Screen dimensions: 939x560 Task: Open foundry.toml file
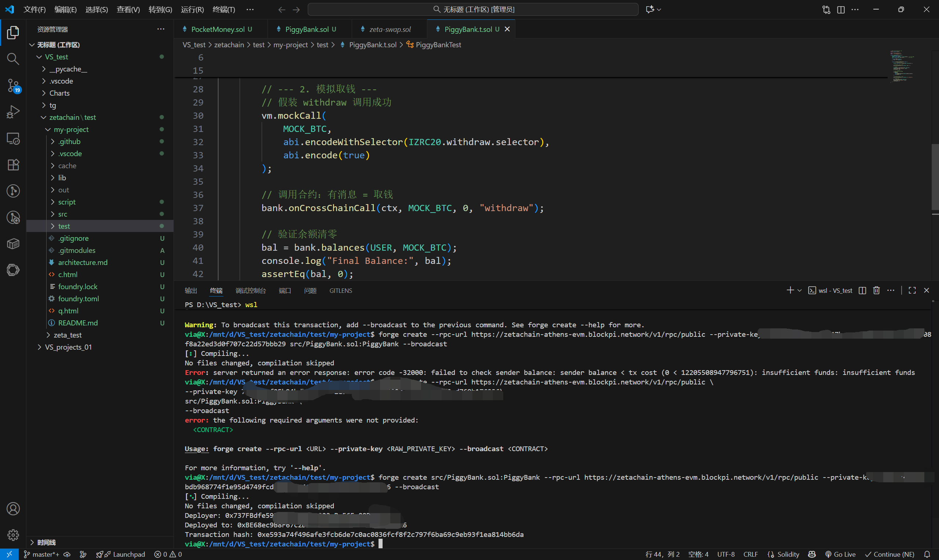click(78, 298)
